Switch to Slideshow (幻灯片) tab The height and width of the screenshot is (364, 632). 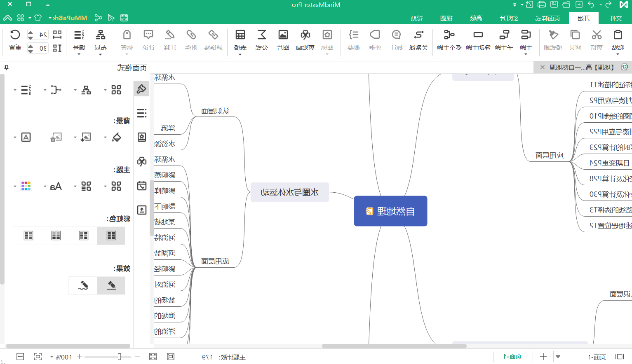(x=509, y=18)
